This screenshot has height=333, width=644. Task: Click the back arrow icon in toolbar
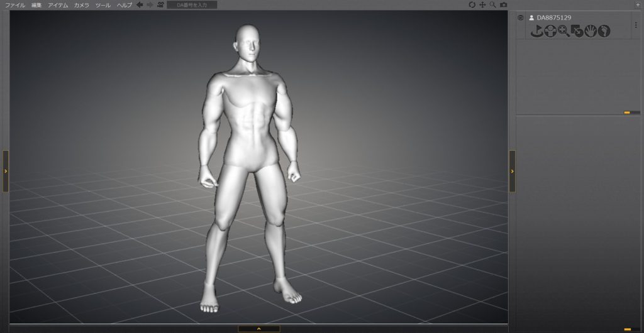pos(140,5)
